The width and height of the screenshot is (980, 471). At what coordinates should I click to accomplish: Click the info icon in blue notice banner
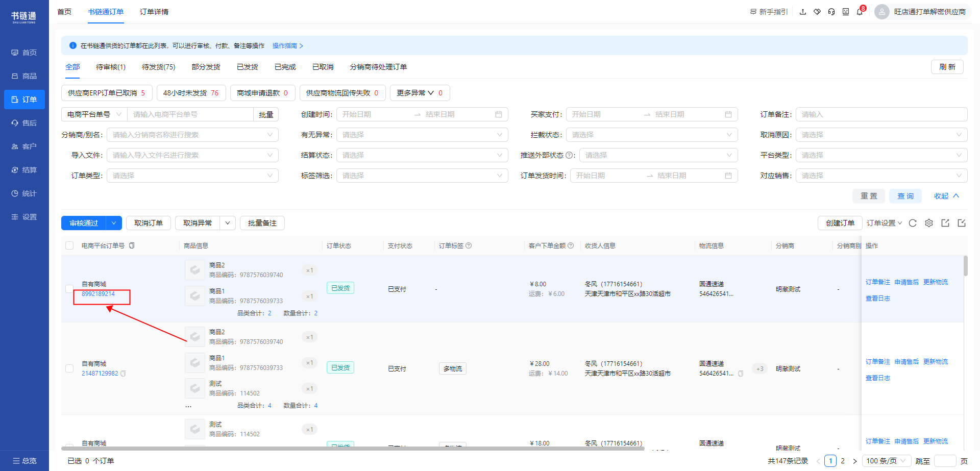tap(73, 45)
